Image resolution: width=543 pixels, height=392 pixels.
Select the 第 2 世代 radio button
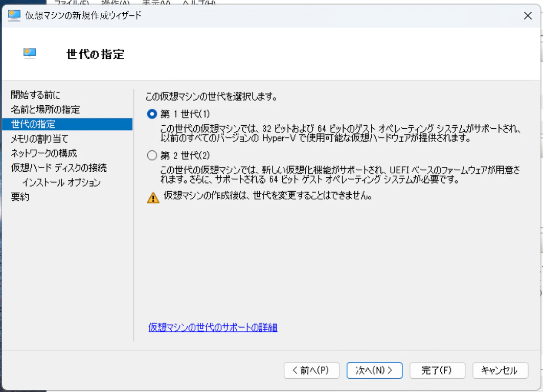click(152, 155)
